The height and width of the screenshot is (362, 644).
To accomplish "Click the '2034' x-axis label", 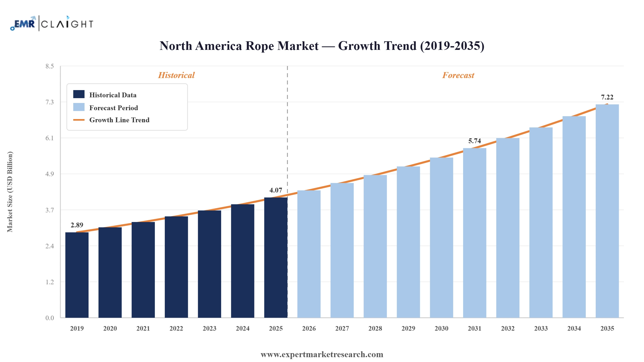I will coord(574,328).
